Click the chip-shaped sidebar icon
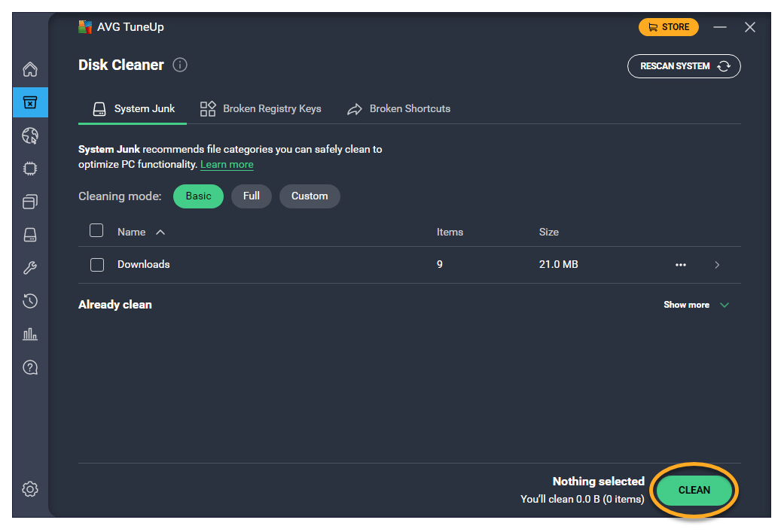Image resolution: width=784 pixels, height=532 pixels. (30, 169)
